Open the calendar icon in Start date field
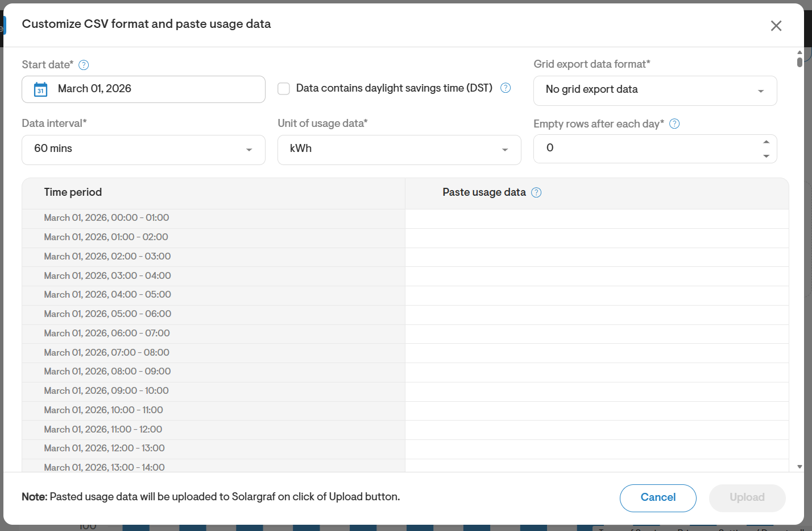 point(41,89)
